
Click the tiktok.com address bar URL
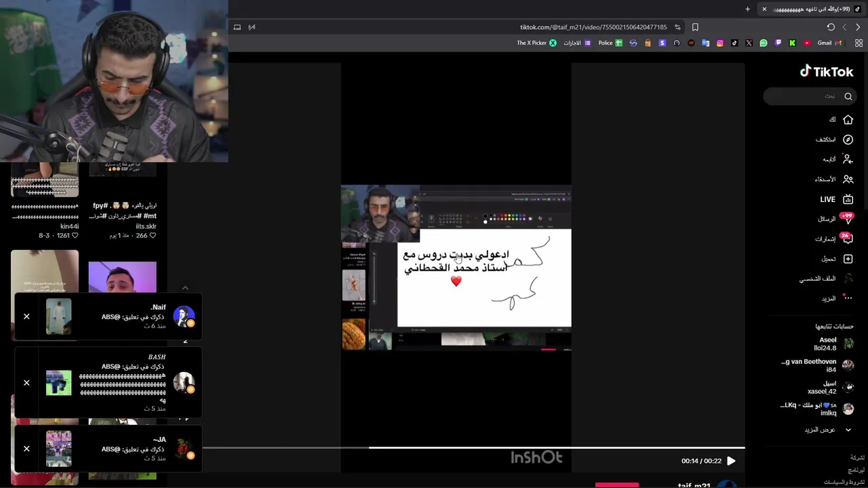pos(593,27)
